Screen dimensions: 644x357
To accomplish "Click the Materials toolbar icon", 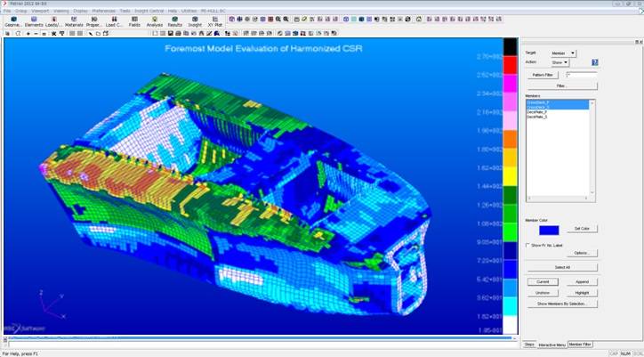I will [x=74, y=20].
